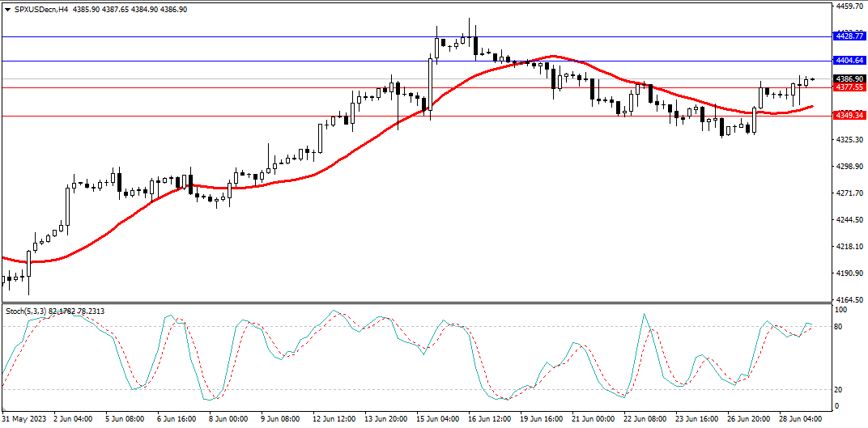
Task: Click the 26 Jun 20:00 time label
Action: point(747,419)
